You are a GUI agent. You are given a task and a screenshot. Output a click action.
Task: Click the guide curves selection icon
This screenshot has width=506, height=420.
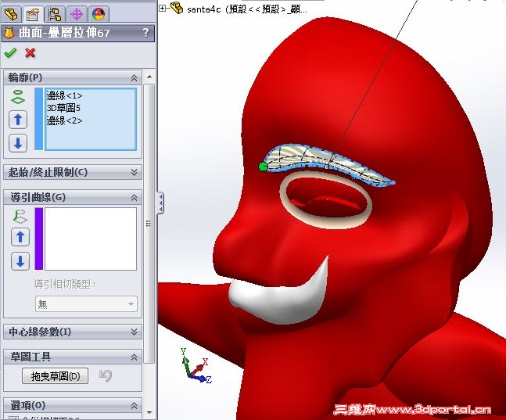pos(20,217)
